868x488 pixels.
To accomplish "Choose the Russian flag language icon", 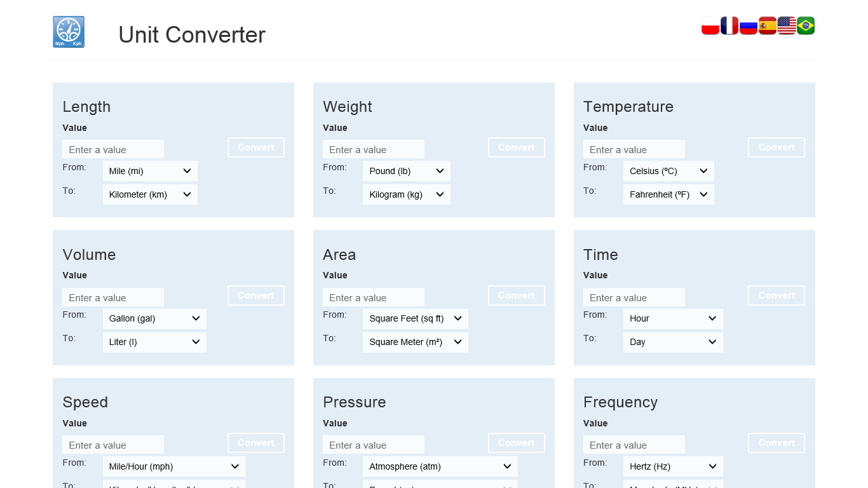I will tap(748, 26).
